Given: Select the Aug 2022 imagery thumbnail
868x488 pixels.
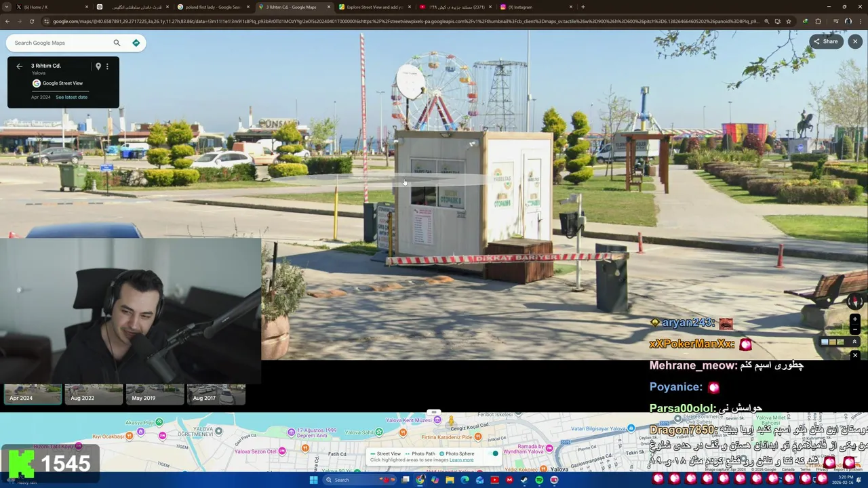Looking at the screenshot, I should point(94,394).
